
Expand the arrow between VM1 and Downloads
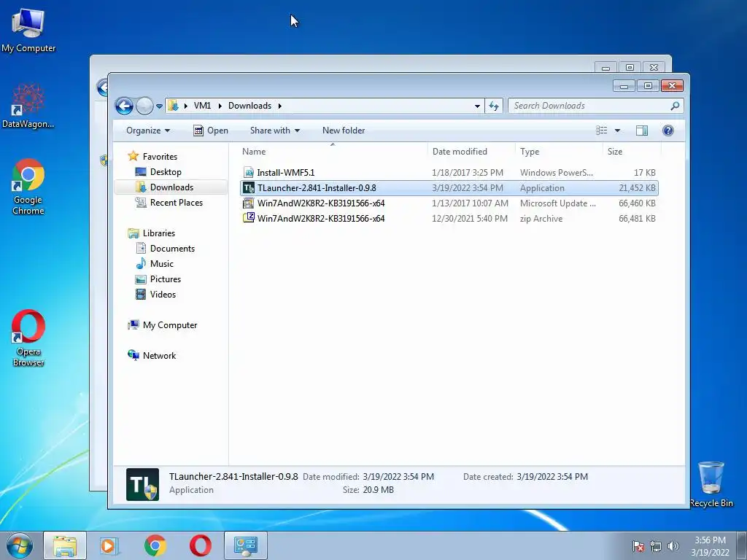pyautogui.click(x=220, y=106)
